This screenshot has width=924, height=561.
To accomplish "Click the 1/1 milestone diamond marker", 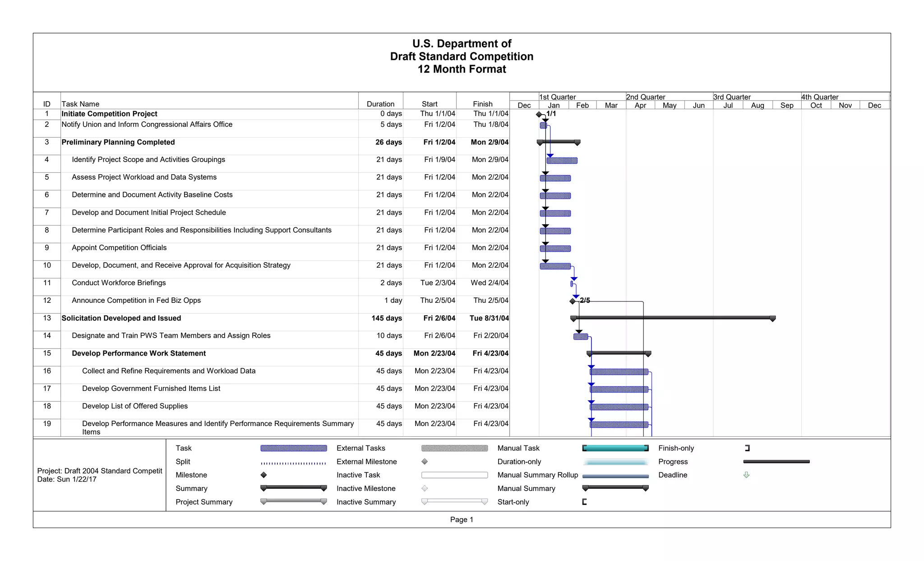I will tap(539, 114).
